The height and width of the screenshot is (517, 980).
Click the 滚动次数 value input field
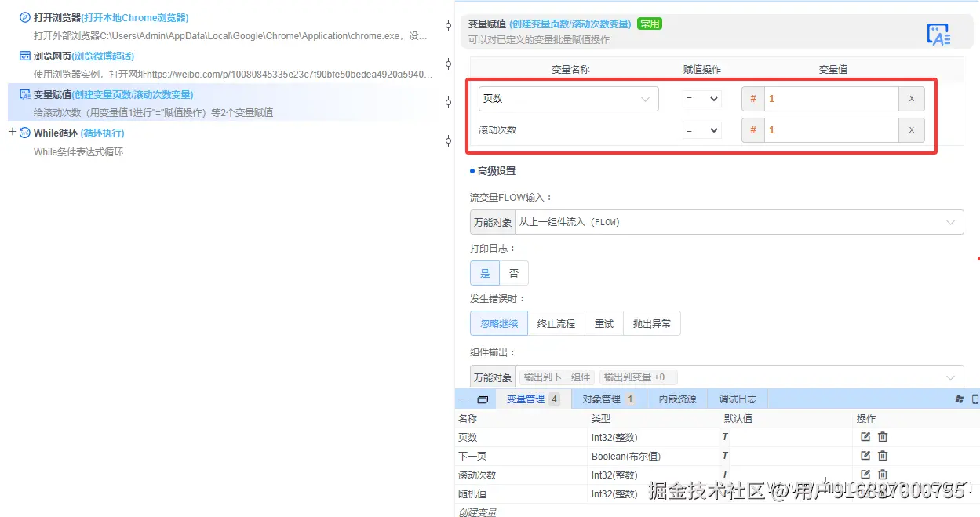[x=831, y=130]
